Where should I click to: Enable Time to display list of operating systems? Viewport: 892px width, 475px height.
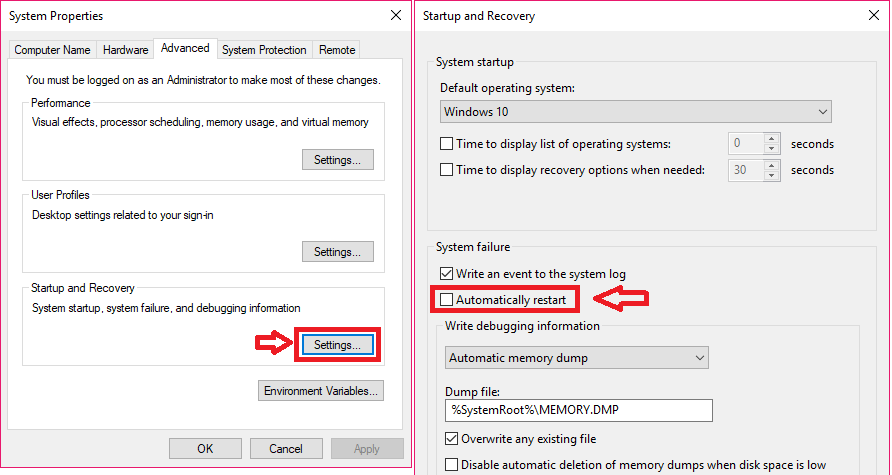(x=447, y=144)
